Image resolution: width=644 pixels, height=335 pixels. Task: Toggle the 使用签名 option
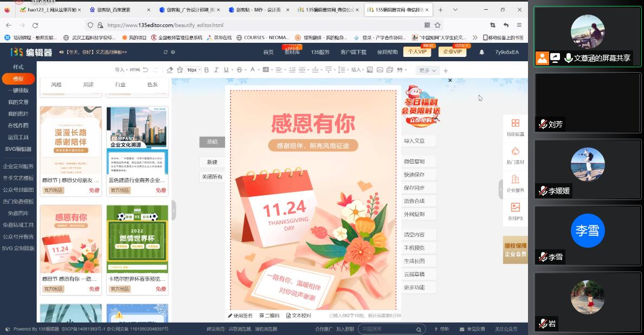coord(240,315)
